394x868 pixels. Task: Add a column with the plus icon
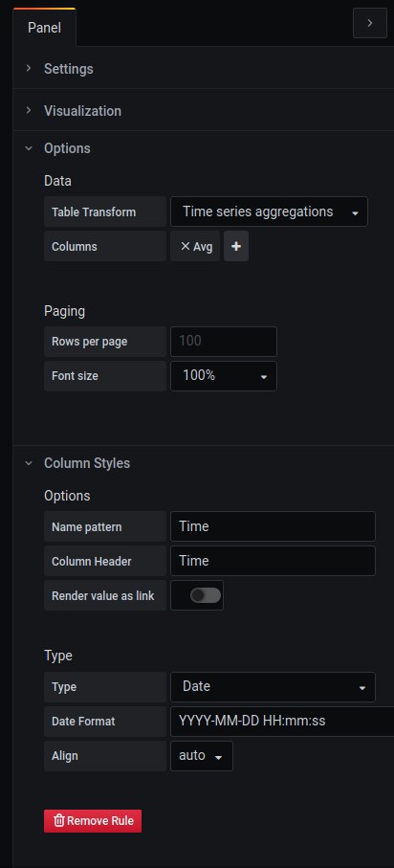pos(236,246)
